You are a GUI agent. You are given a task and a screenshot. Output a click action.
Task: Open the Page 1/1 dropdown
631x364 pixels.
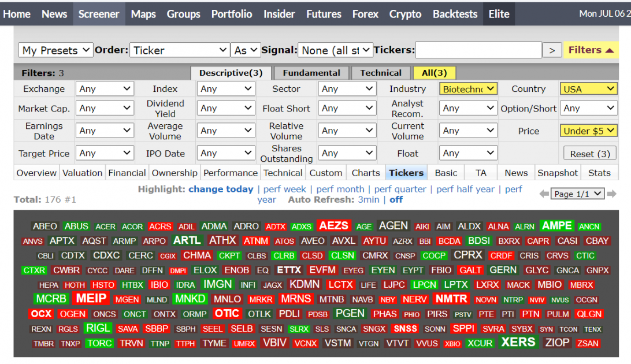[x=577, y=194]
